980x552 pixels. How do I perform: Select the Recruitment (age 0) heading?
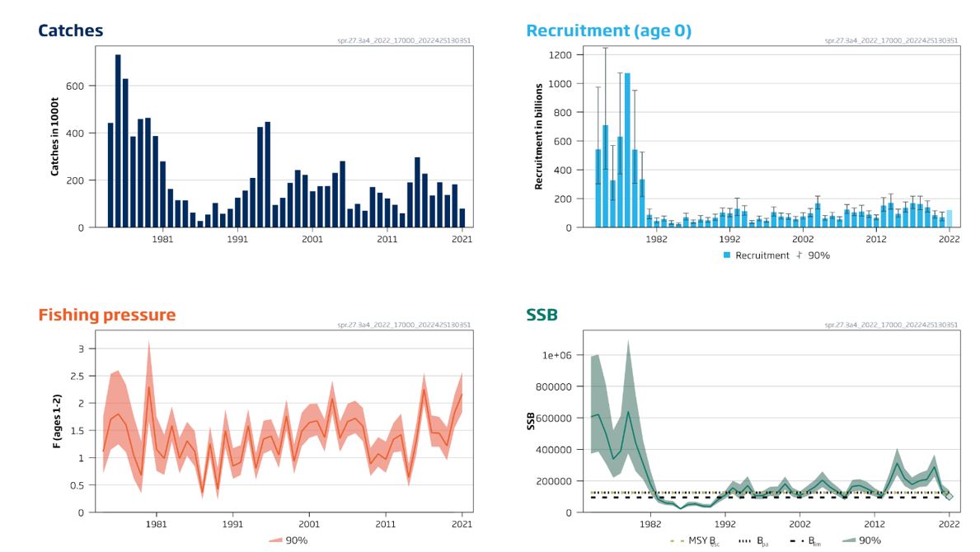(x=608, y=30)
